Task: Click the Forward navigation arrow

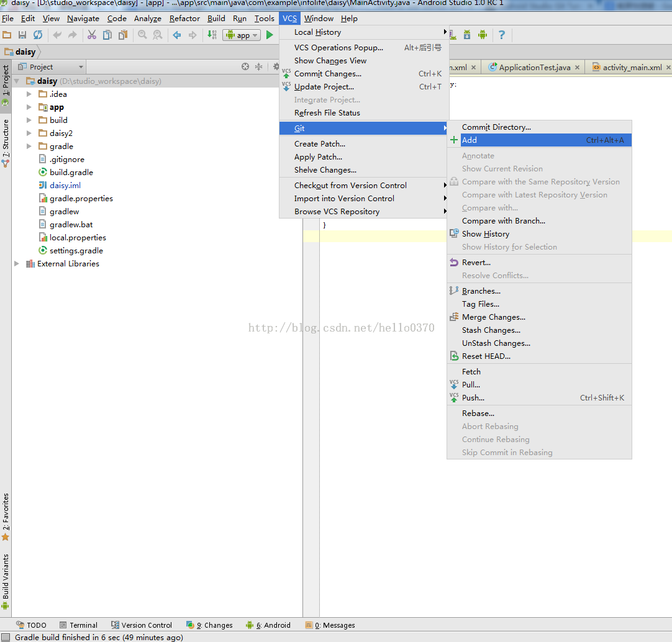Action: (193, 35)
